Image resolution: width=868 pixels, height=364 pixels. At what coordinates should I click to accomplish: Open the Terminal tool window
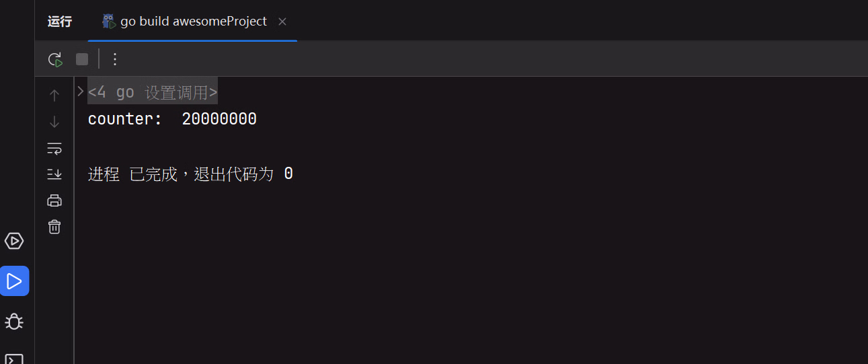[x=14, y=359]
